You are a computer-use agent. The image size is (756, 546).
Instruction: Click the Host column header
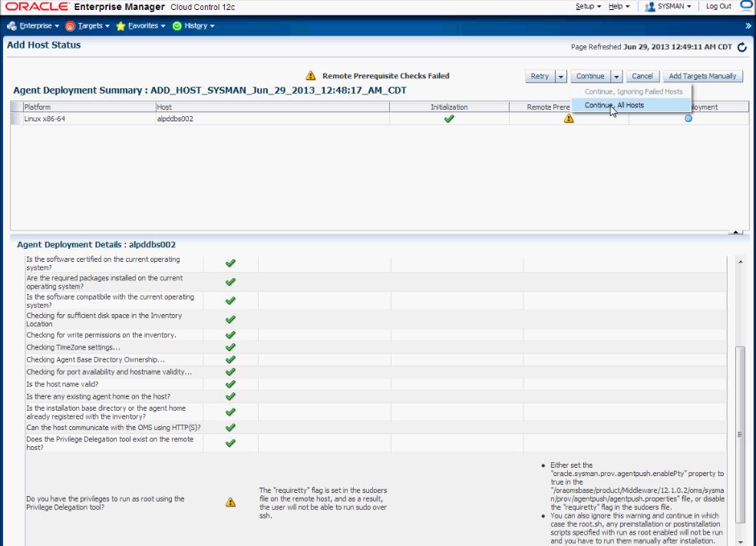point(272,107)
